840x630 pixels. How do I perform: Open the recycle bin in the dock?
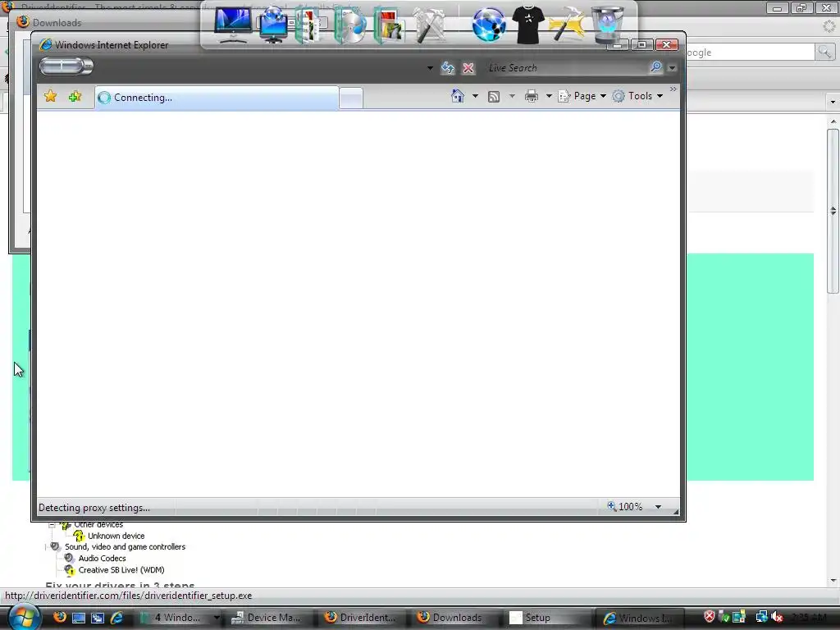pyautogui.click(x=608, y=25)
